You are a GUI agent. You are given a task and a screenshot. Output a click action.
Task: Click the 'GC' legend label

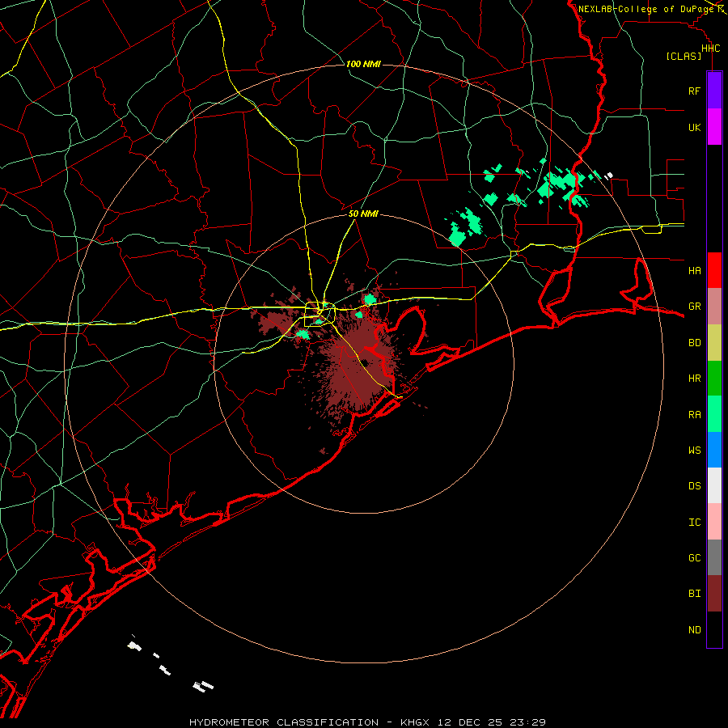[x=694, y=557]
